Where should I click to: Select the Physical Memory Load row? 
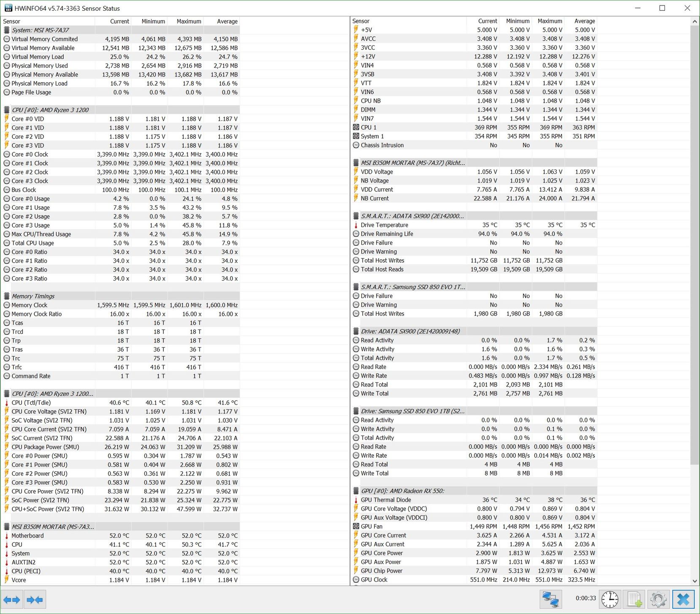point(121,83)
